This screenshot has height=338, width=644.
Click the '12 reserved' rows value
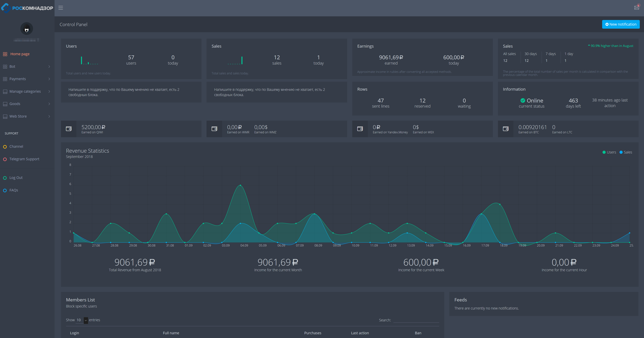(x=422, y=103)
